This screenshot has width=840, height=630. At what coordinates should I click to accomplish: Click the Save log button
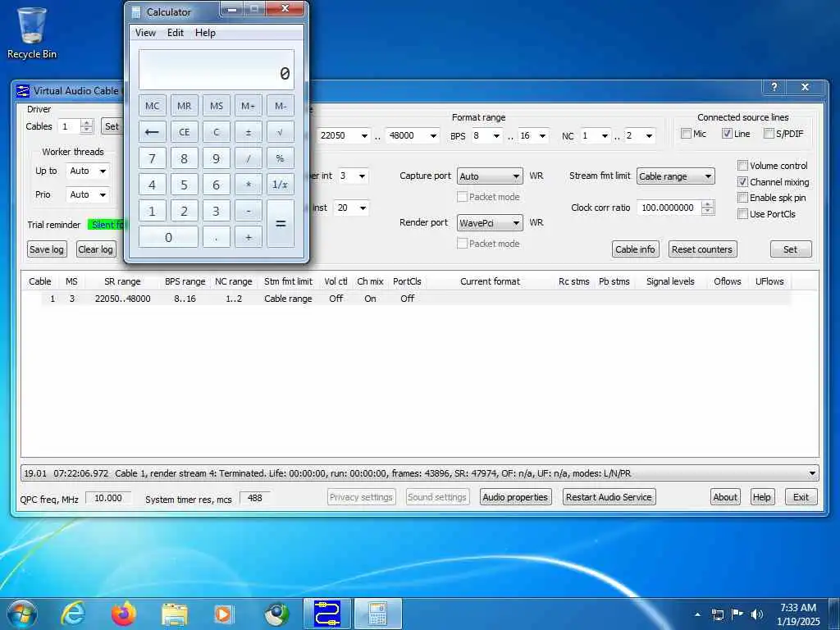pyautogui.click(x=47, y=249)
